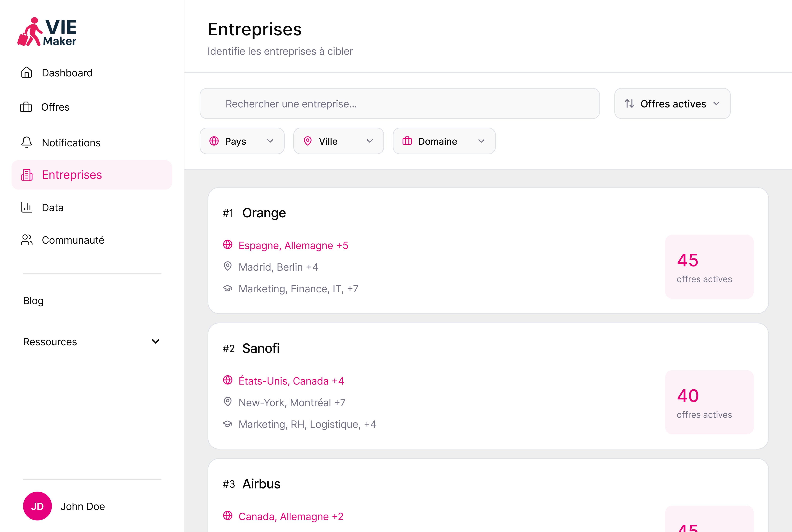
Task: Expand the Ressources menu chevron
Action: 156,341
